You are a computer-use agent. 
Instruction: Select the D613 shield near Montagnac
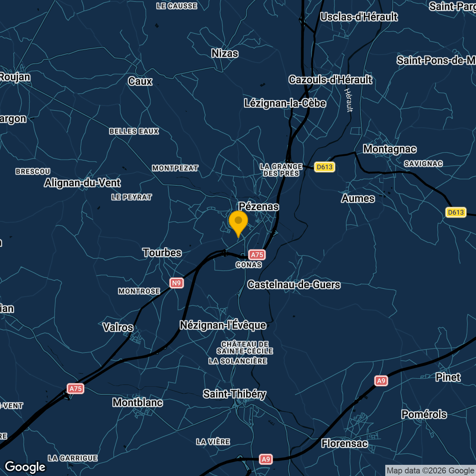[325, 167]
